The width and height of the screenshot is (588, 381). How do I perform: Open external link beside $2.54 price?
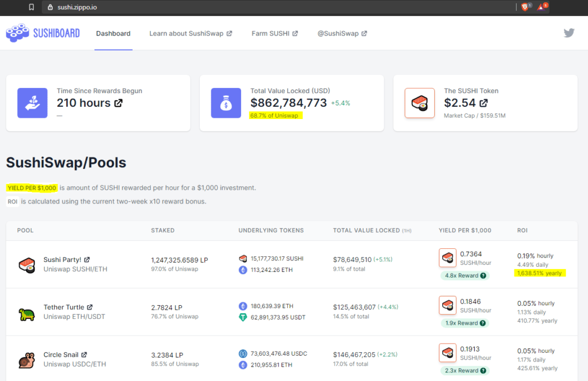pyautogui.click(x=483, y=103)
